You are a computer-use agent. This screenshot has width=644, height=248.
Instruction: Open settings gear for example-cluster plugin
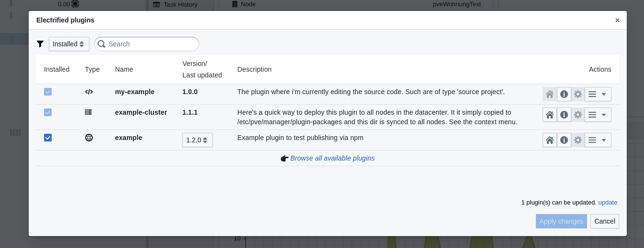pyautogui.click(x=578, y=115)
